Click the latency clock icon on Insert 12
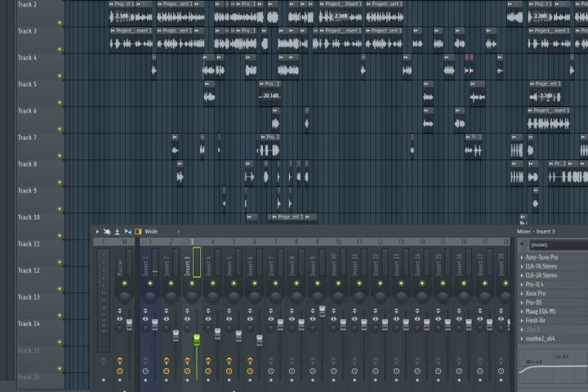This screenshot has height=392, width=588. tap(376, 371)
